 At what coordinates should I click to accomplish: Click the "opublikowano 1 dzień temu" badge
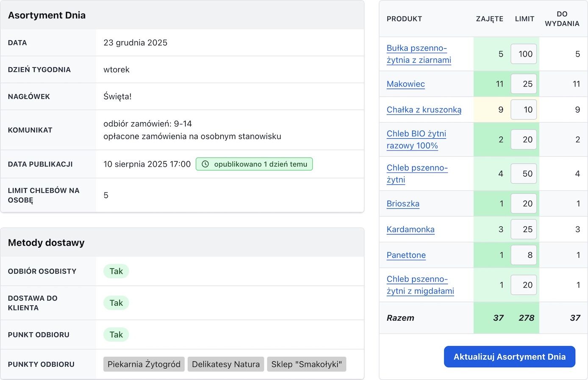[x=254, y=164]
